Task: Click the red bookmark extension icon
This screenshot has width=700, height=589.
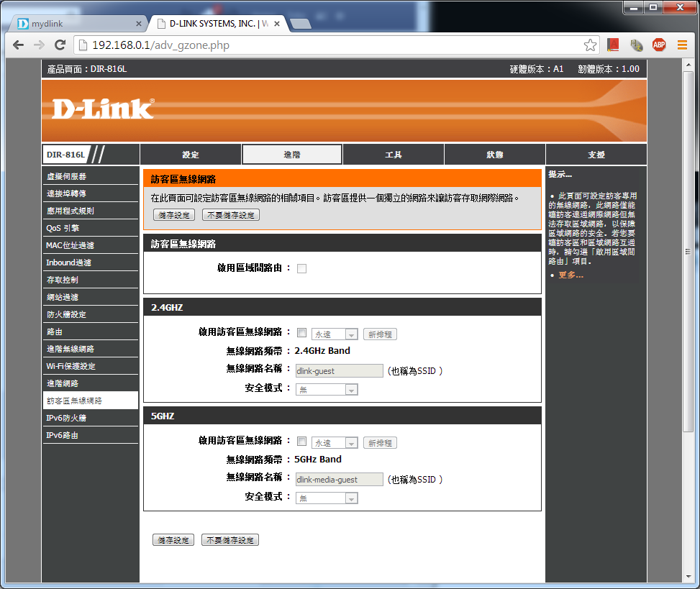Action: pos(613,45)
